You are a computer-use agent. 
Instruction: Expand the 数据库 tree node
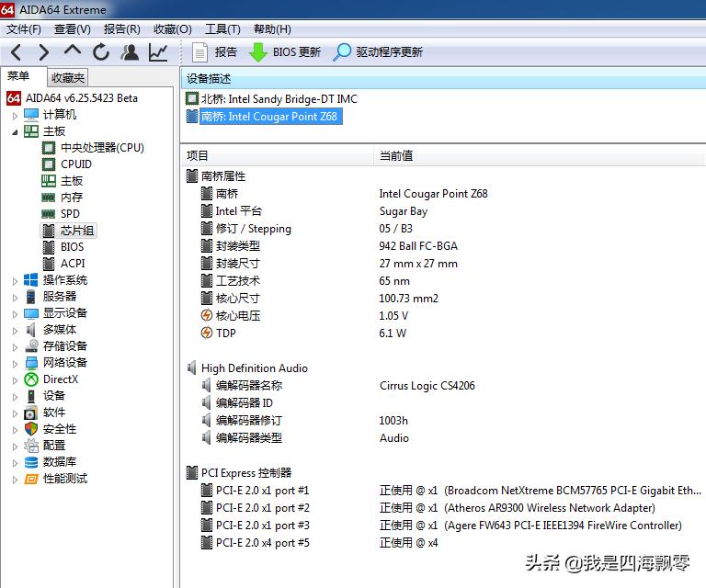point(15,463)
